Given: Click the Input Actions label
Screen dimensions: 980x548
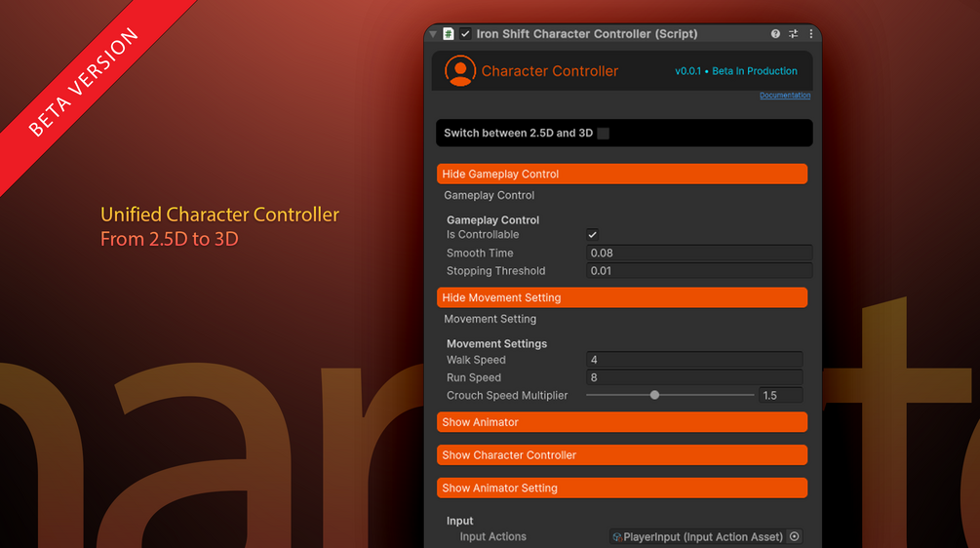Looking at the screenshot, I should [x=492, y=536].
